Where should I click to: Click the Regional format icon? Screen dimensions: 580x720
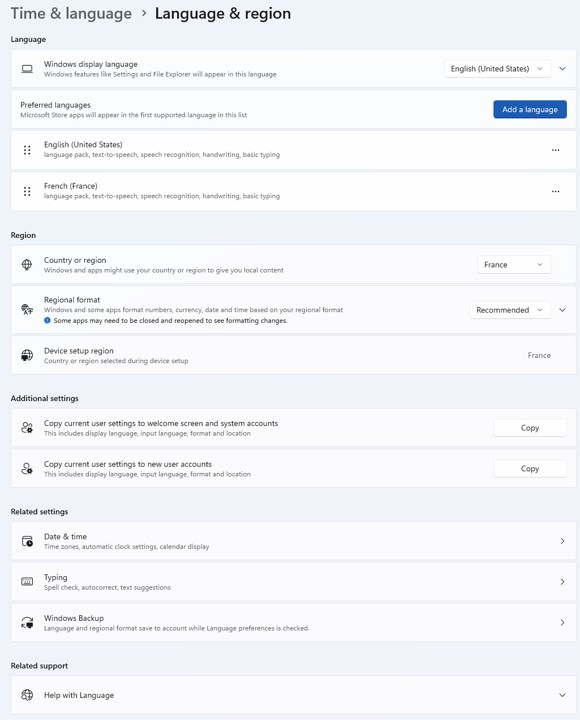(x=27, y=309)
